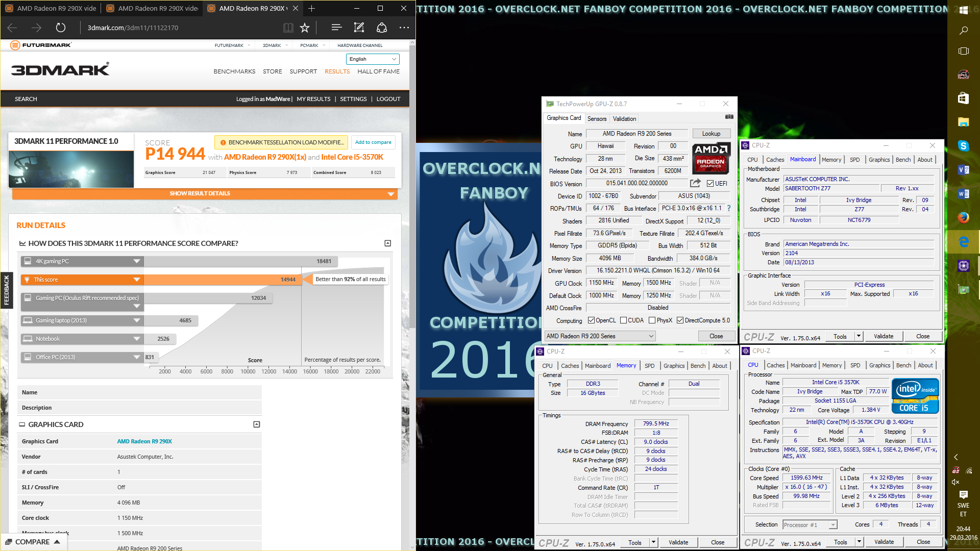The image size is (980, 551).
Task: Refresh the 3dmark.com page in Edge
Action: click(x=60, y=28)
